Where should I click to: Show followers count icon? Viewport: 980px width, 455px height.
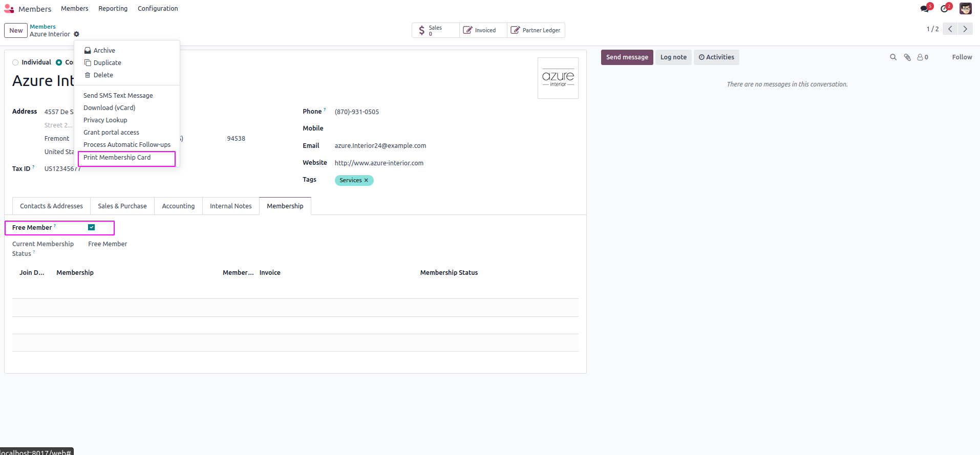(x=923, y=57)
